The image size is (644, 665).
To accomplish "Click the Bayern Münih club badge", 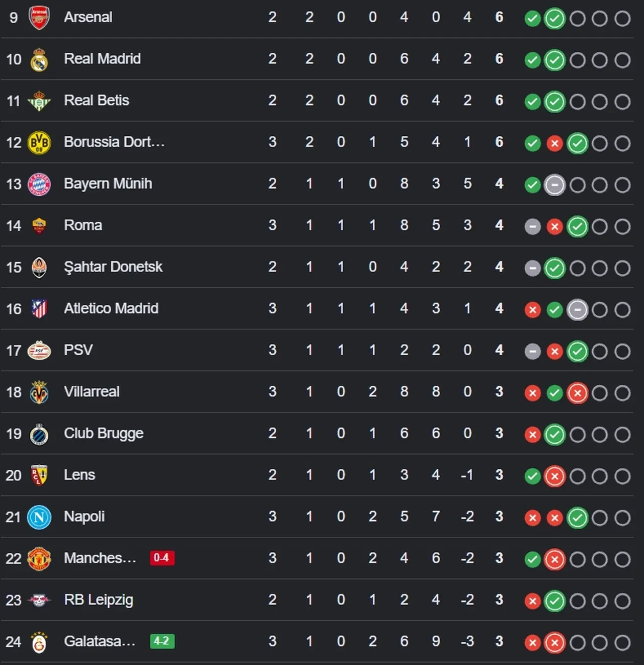I will tap(39, 185).
